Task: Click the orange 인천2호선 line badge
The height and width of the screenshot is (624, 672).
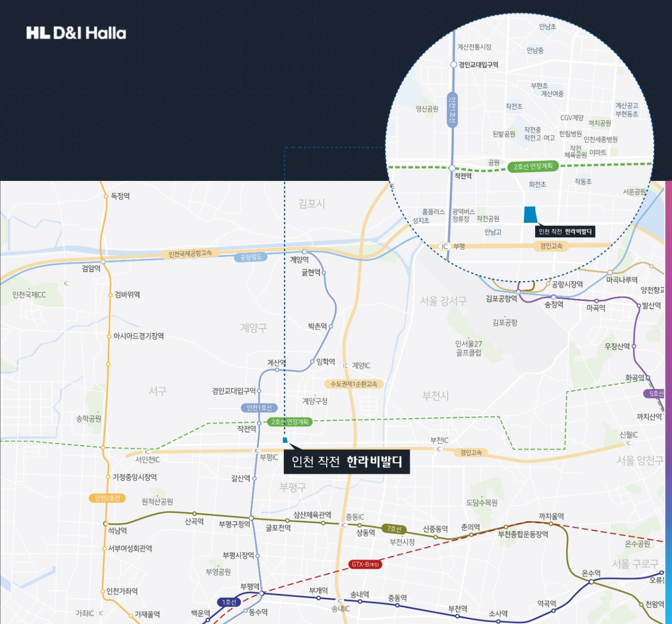Action: (x=107, y=498)
